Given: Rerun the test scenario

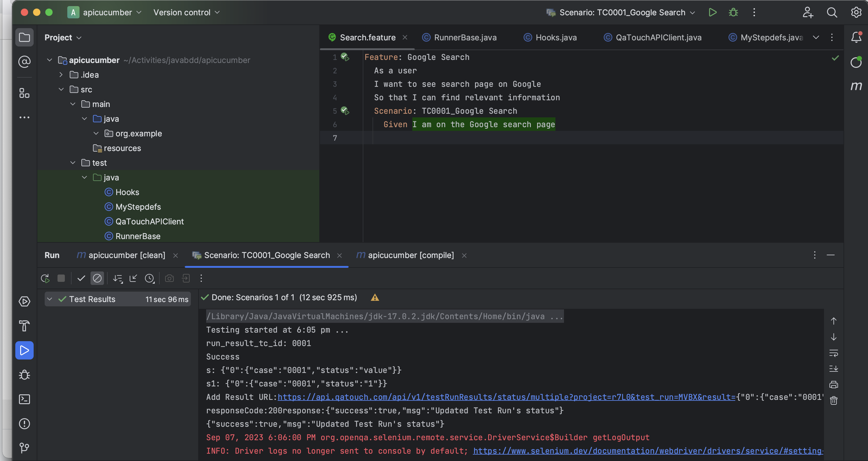Looking at the screenshot, I should 45,278.
